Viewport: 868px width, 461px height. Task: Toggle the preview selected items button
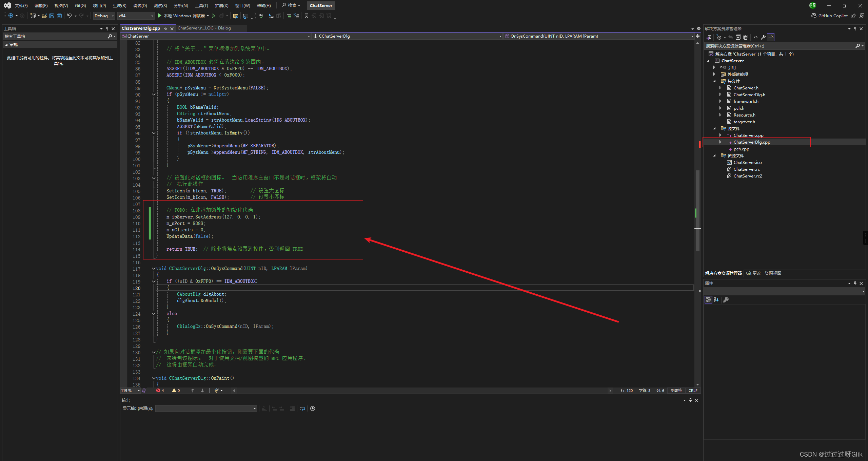click(771, 37)
